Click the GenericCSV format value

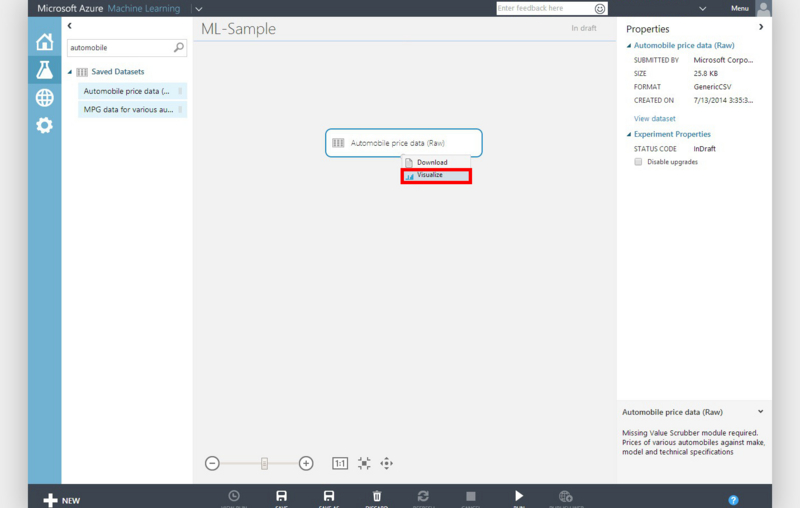[712, 87]
